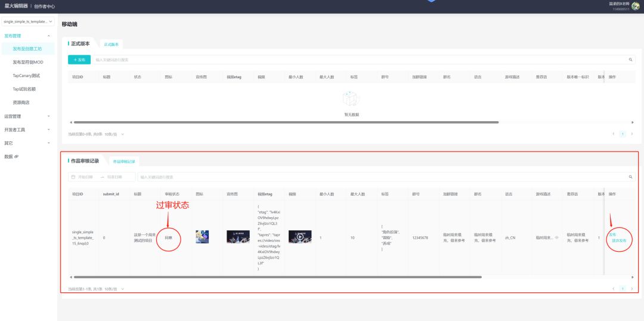This screenshot has width=644, height=321.
Task: Click the 审核状态 column header
Action: pos(172,193)
